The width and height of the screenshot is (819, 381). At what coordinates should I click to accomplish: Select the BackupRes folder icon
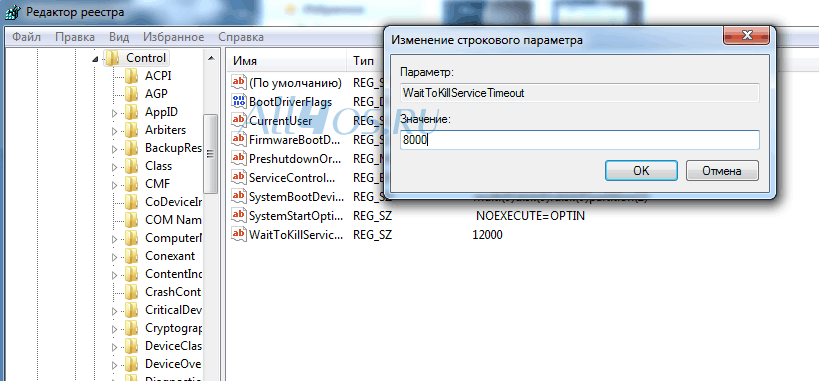tap(131, 148)
